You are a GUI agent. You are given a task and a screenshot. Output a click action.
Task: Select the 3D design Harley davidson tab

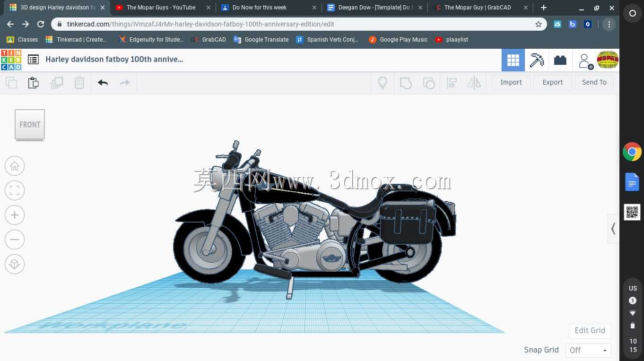(x=58, y=8)
